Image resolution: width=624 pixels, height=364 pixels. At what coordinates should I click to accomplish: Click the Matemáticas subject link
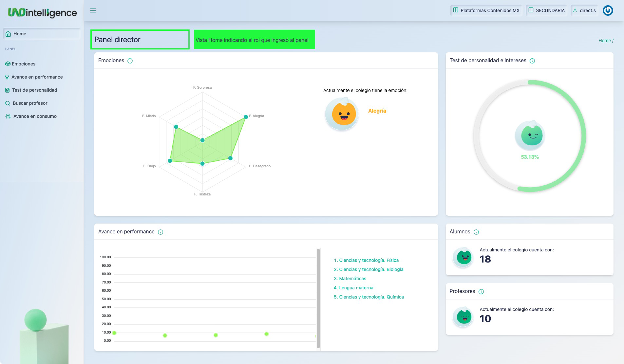click(352, 279)
